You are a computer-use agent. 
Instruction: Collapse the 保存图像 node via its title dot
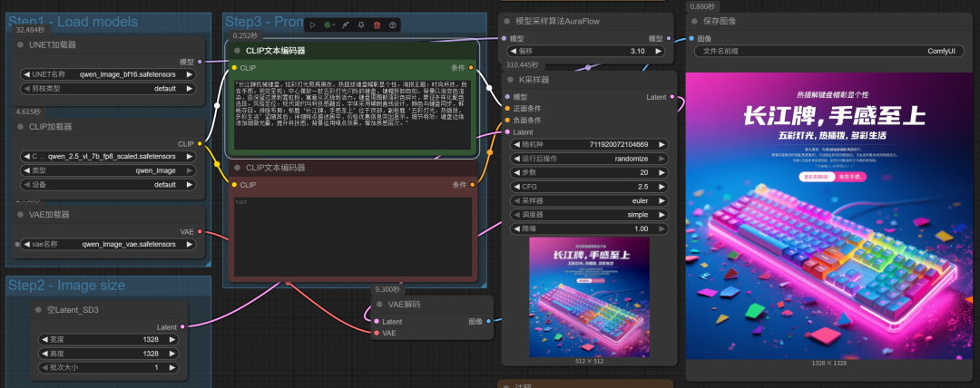694,21
